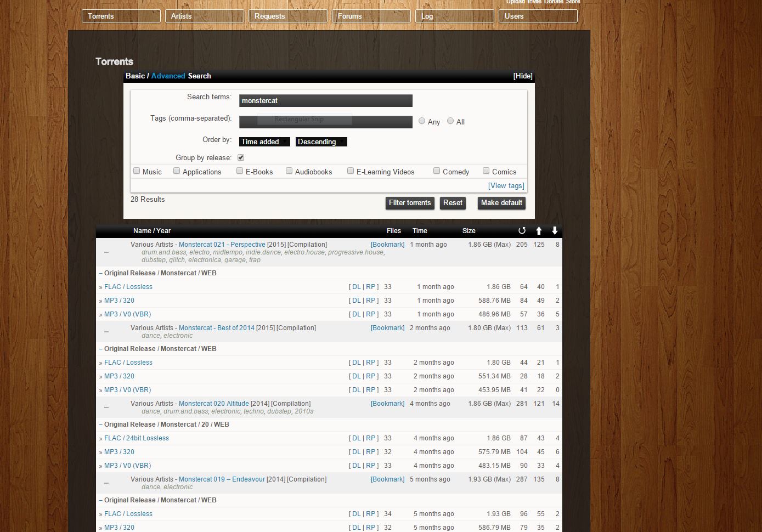Collapse Monstercat 019 Endeavour group
762x532 pixels.
[x=106, y=483]
